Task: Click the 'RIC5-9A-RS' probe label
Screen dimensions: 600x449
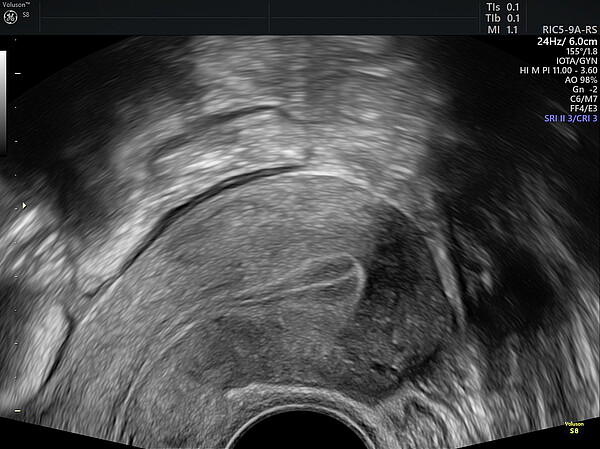Action: (x=570, y=30)
